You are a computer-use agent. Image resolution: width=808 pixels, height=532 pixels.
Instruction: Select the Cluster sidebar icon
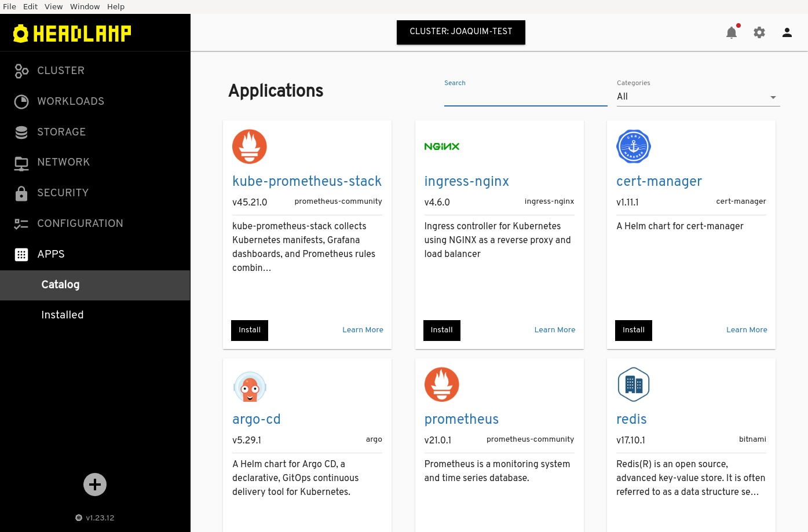tap(21, 71)
